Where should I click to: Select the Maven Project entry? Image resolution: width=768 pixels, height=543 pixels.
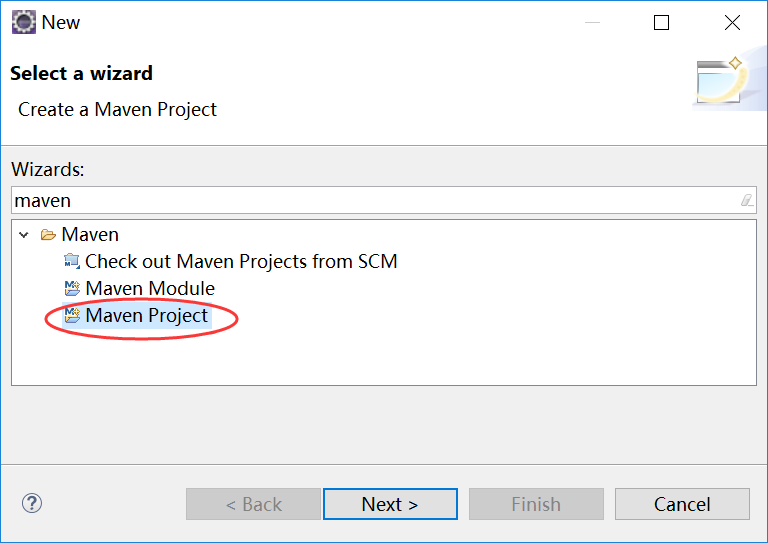coord(147,316)
